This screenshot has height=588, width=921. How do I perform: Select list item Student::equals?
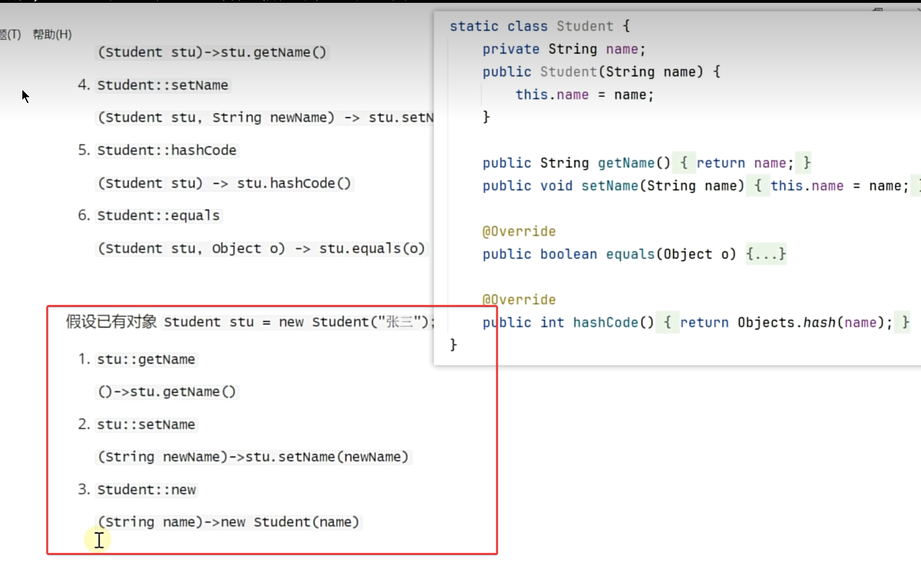158,216
